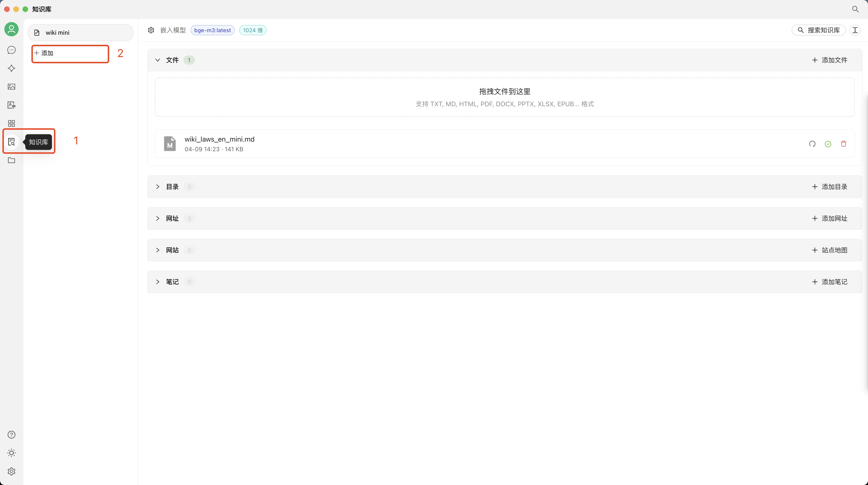Click the yellow macOS minimize button
The height and width of the screenshot is (485, 868).
coord(16,9)
